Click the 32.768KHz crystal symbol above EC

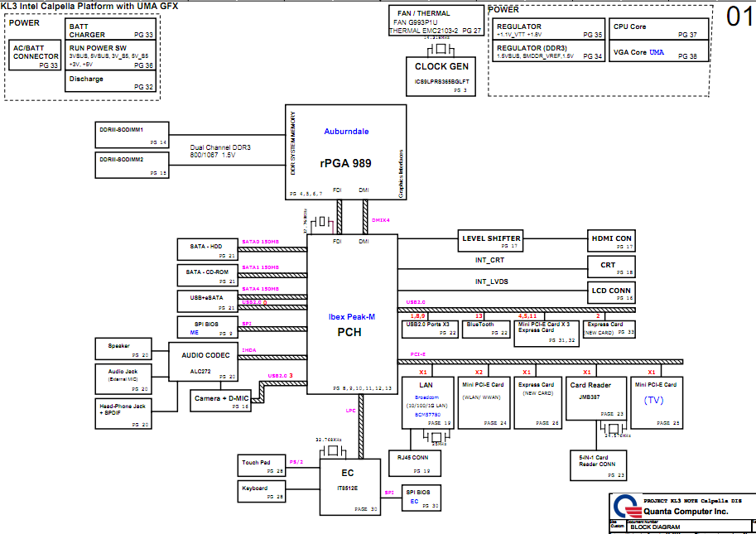332,451
